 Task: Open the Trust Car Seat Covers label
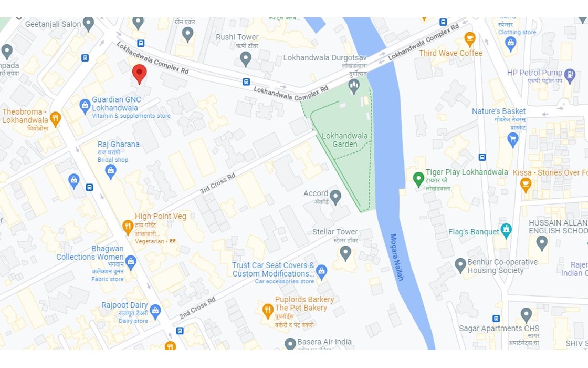pos(273,269)
